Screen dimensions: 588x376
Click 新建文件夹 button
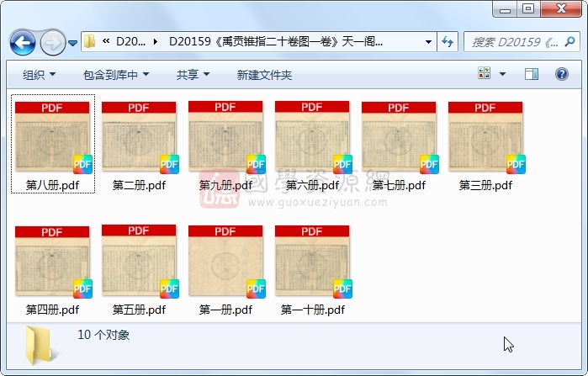[x=264, y=75]
